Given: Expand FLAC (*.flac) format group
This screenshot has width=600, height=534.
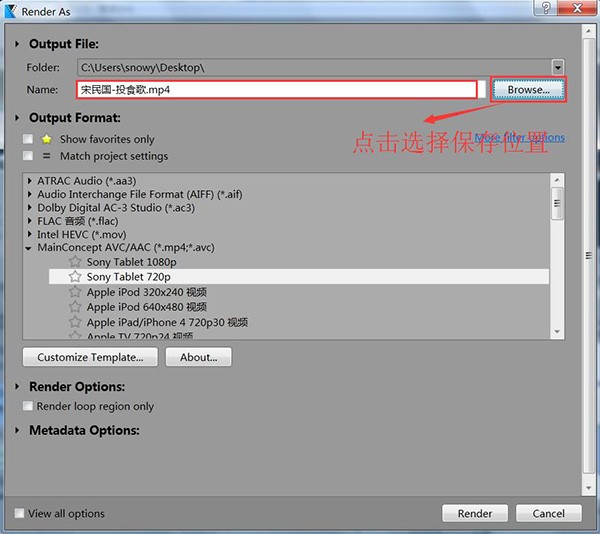Looking at the screenshot, I should (29, 221).
